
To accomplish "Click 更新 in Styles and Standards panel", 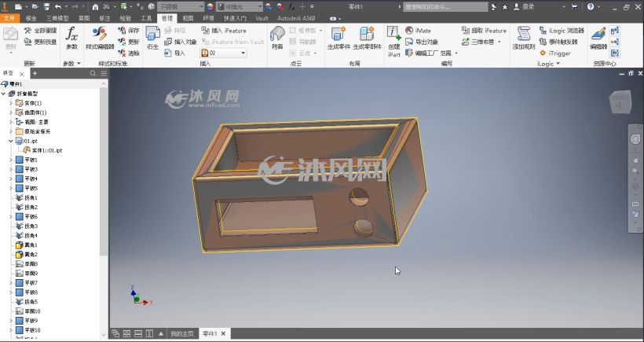I will pyautogui.click(x=129, y=42).
